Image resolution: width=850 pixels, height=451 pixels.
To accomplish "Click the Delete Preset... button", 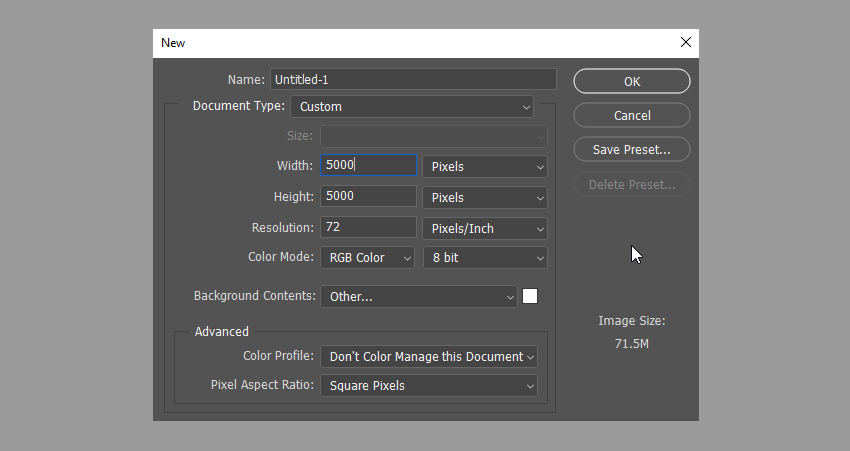I will tap(632, 185).
